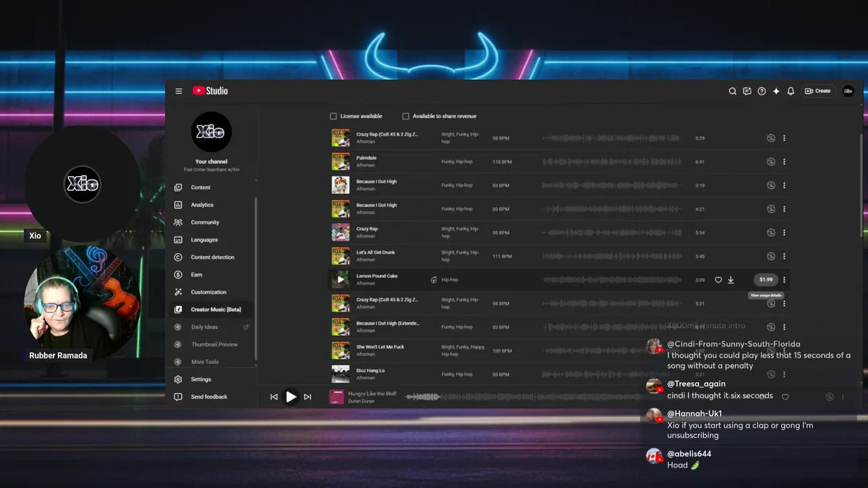
Task: Open the comments-with-sparkle icon in the header
Action: [x=747, y=91]
